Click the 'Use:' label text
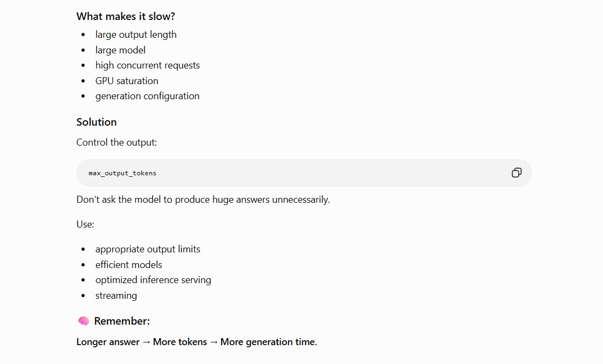Screen dimensions: 603x364 point(85,224)
